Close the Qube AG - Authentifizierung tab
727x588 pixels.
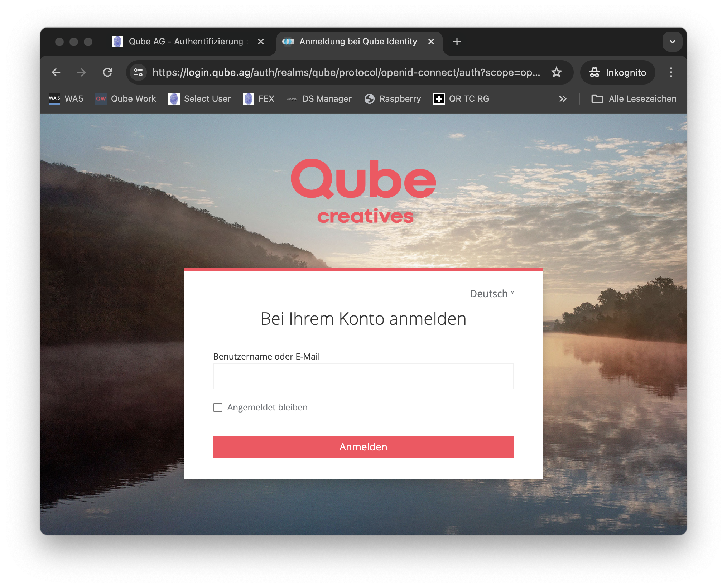point(261,42)
